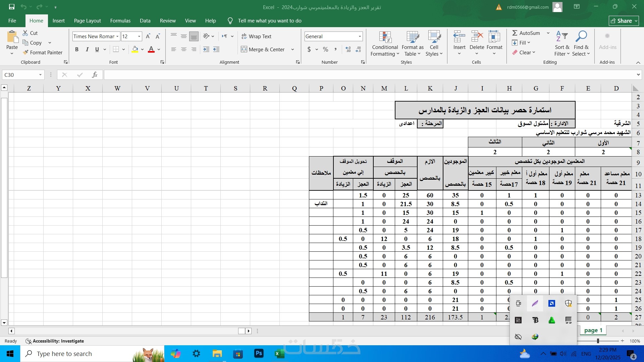644x362 pixels.
Task: Click the Format Painter brush icon
Action: pos(25,52)
